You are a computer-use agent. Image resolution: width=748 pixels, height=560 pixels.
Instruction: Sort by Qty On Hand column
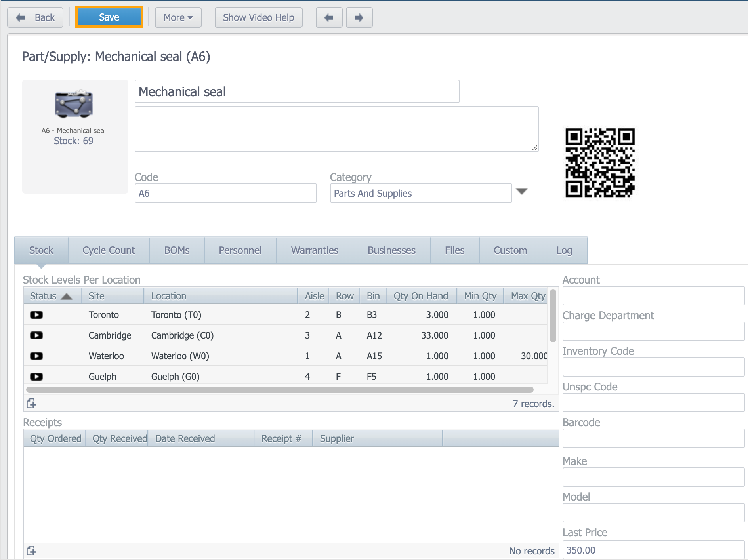pyautogui.click(x=421, y=296)
